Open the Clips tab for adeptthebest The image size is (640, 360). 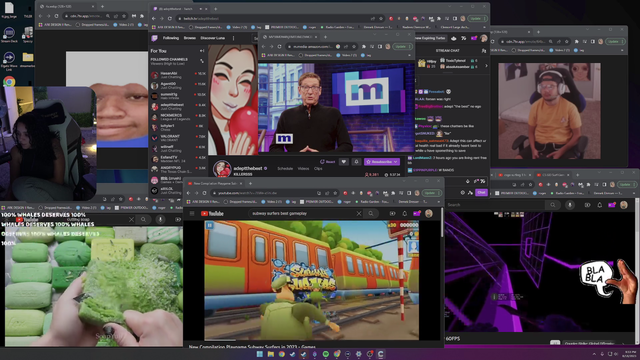[x=318, y=169]
